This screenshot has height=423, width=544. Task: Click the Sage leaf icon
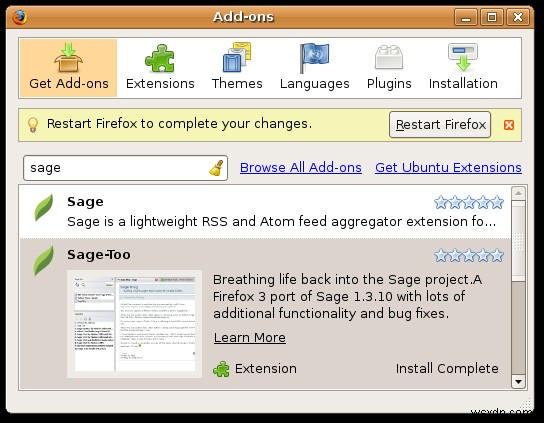tap(44, 208)
